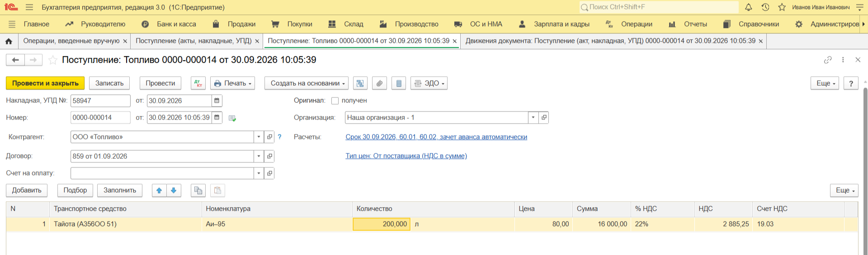Screen dimensions: 868x255
Task: Open notifications bell icon
Action: [749, 7]
